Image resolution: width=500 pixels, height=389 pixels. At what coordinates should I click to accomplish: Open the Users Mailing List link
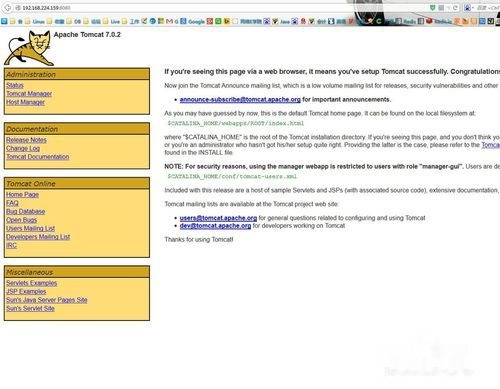click(30, 228)
